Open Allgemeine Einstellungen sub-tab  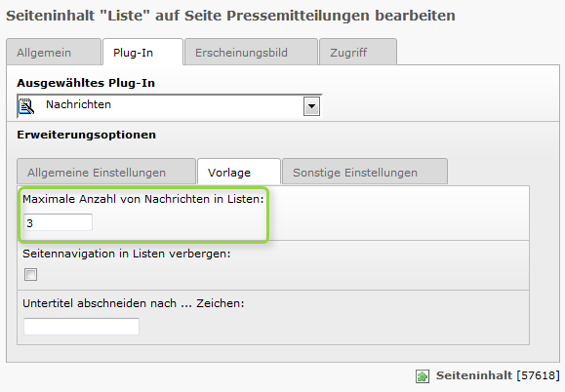pos(106,172)
